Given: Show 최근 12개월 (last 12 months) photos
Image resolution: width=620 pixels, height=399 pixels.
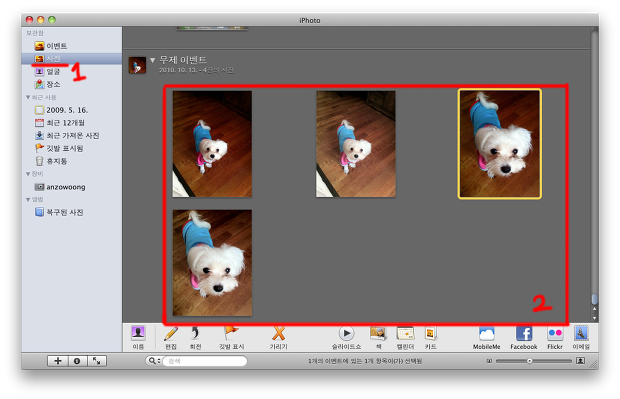Looking at the screenshot, I should tap(60, 123).
